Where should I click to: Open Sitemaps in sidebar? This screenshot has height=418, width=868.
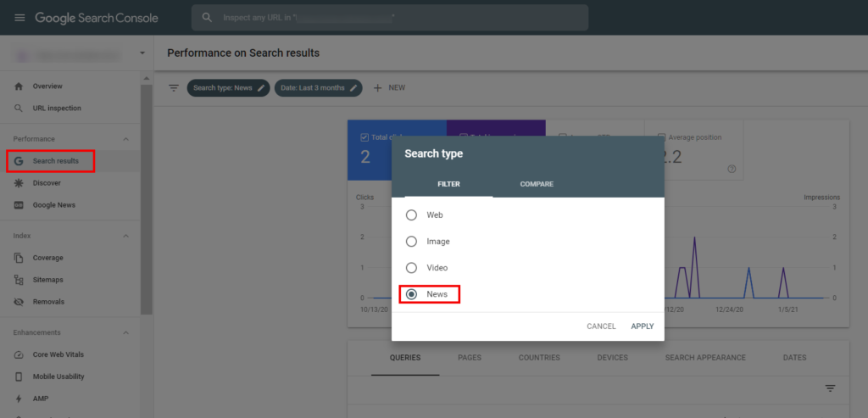click(x=47, y=280)
